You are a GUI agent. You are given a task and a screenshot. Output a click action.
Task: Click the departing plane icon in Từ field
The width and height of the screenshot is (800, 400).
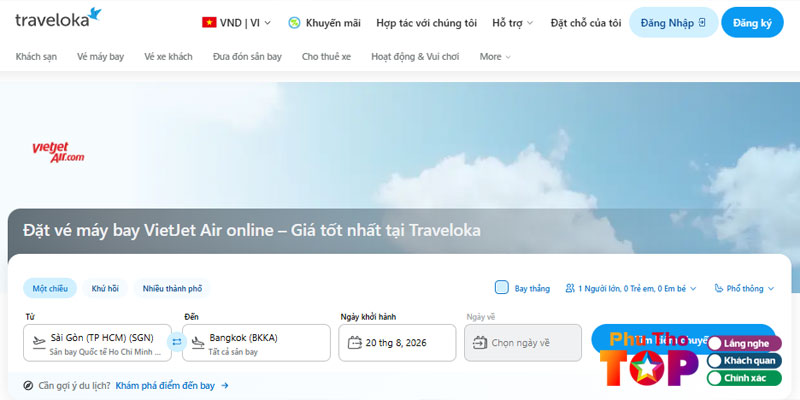click(x=39, y=342)
